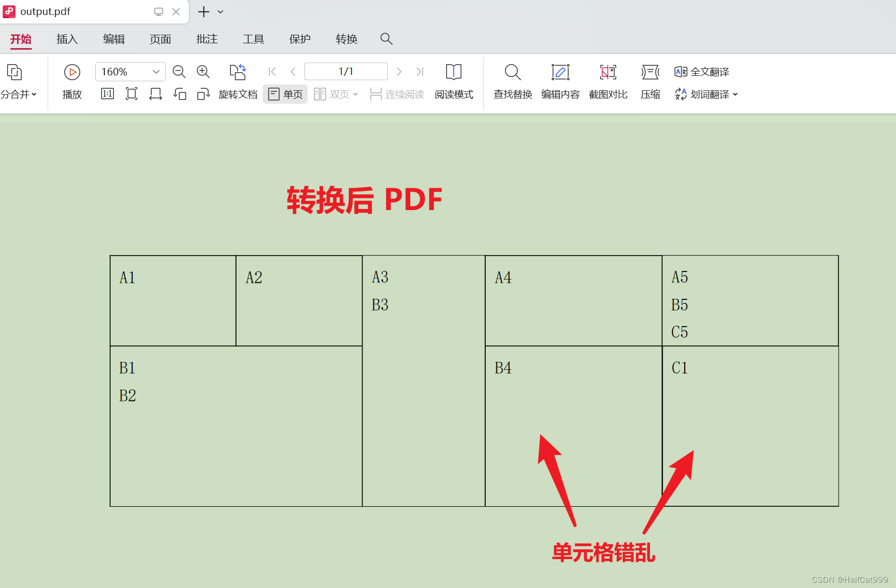
Task: Click the page number field showing 1/1
Action: tap(346, 71)
